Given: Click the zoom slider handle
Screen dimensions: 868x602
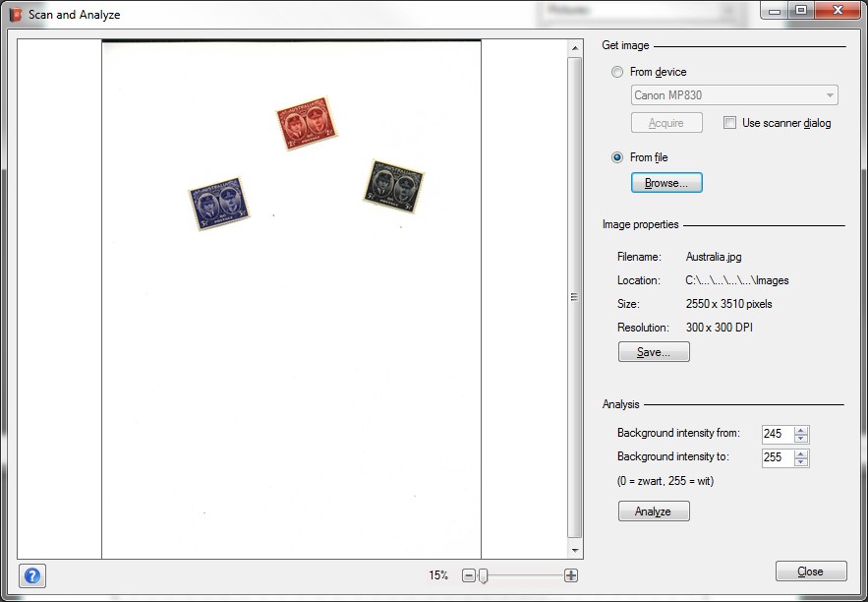Looking at the screenshot, I should pyautogui.click(x=484, y=576).
